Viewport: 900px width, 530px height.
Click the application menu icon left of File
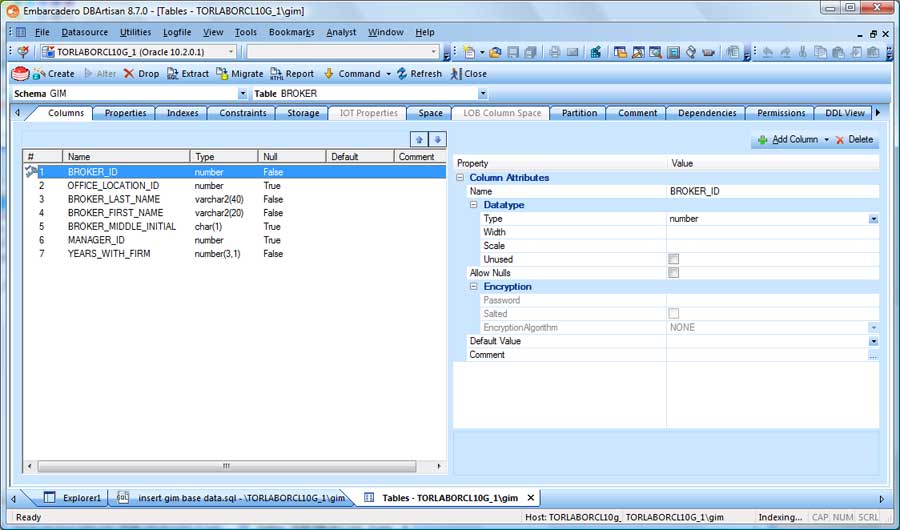click(x=21, y=32)
